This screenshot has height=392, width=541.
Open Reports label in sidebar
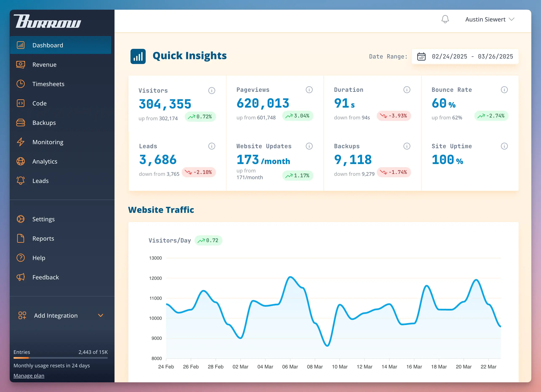point(43,238)
